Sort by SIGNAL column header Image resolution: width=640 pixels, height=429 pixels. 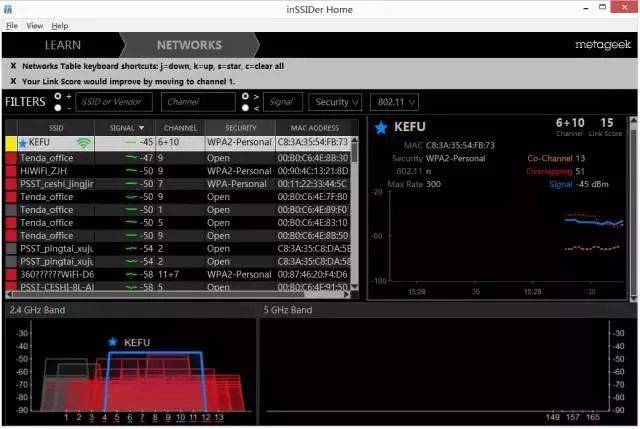(125, 128)
